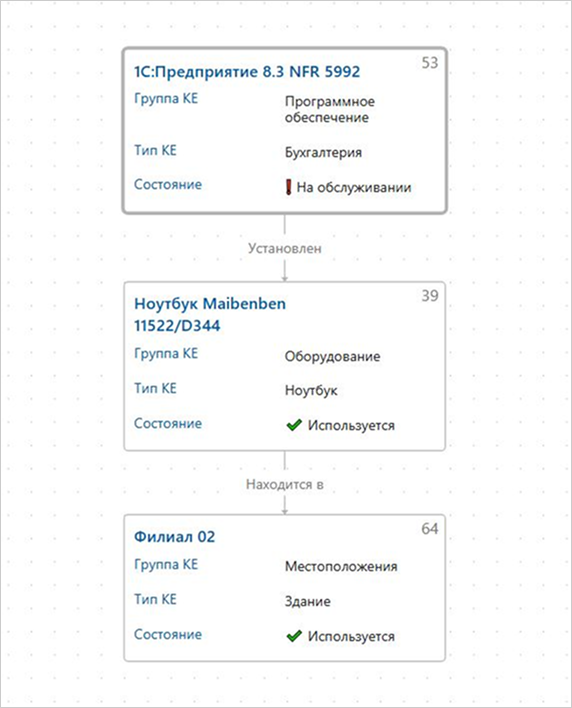Click the Установлен relation label
Image resolution: width=572 pixels, height=708 pixels.
click(284, 248)
